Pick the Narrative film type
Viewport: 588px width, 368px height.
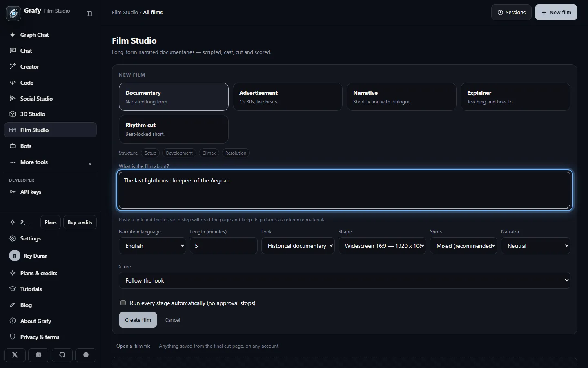tap(401, 97)
